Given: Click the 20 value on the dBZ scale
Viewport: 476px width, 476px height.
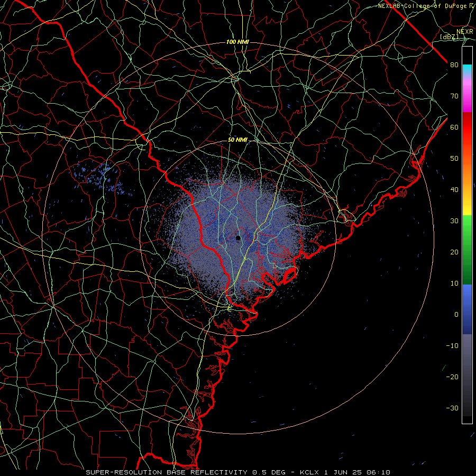Looking at the screenshot, I should point(454,252).
